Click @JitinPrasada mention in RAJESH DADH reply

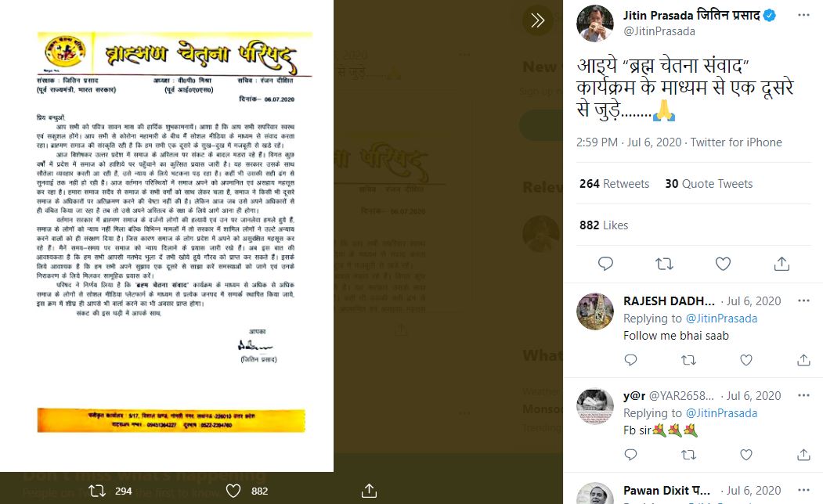pos(721,319)
